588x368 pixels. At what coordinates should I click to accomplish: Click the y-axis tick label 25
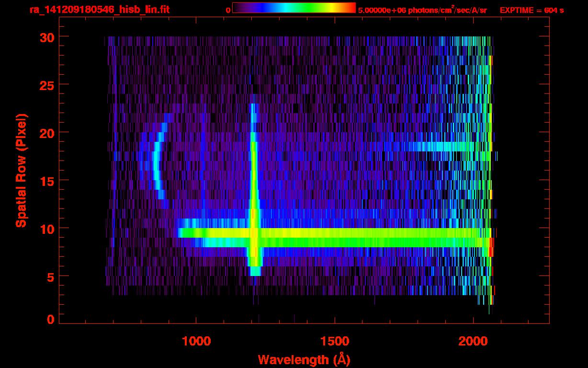click(x=47, y=85)
